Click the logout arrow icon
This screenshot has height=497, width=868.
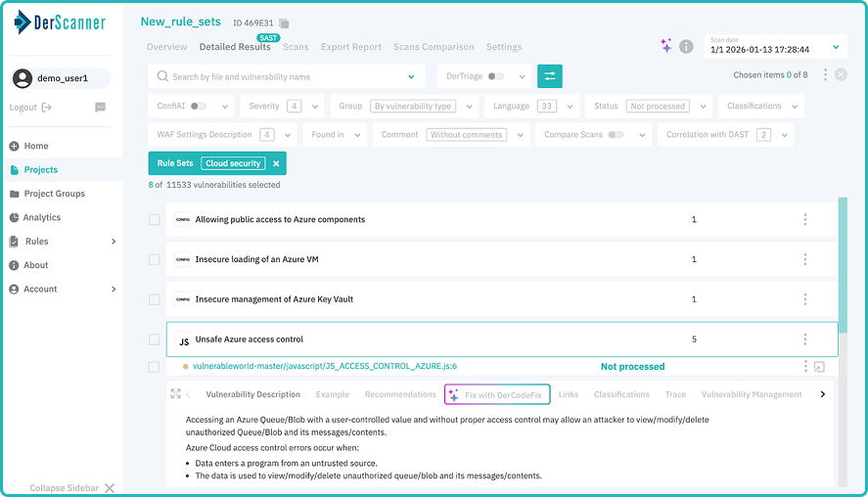point(47,108)
